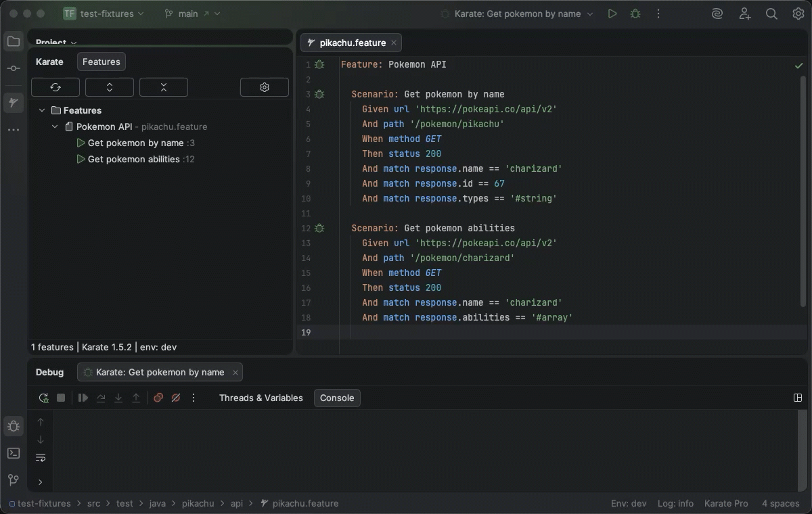Toggle Mute Breakpoints in debug toolbar
This screenshot has width=812, height=514.
(176, 398)
